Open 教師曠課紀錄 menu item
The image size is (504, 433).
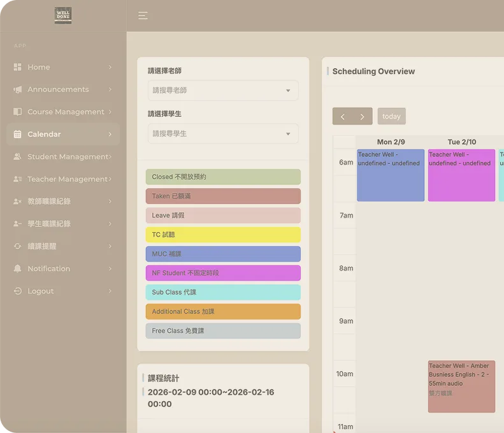63,202
